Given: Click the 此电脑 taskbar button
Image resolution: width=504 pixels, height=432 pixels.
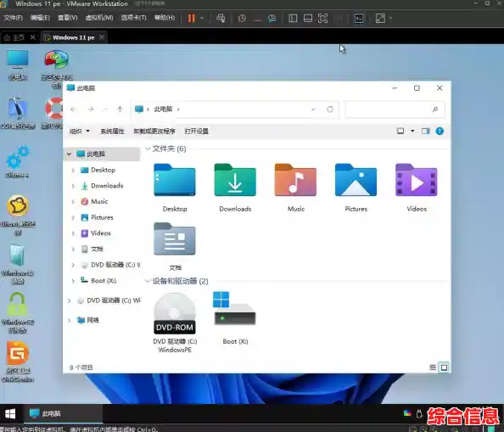Looking at the screenshot, I should 63,413.
